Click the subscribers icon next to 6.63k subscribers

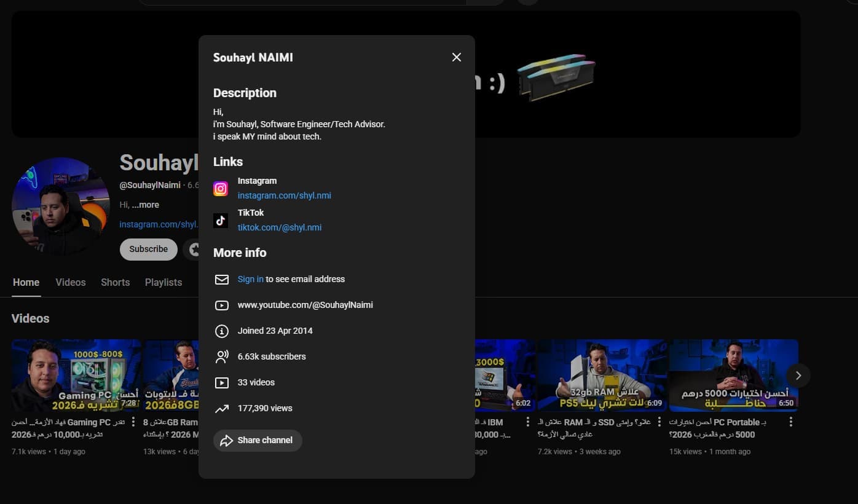coord(221,356)
